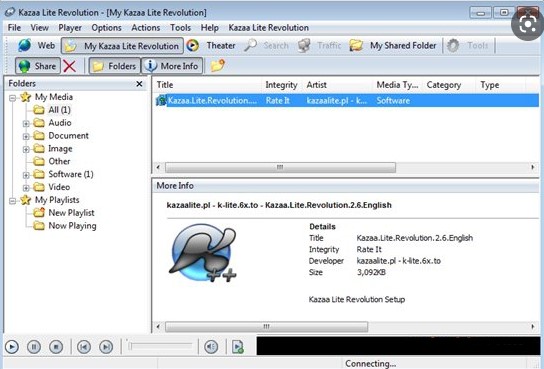Skip to the previous track
This screenshot has height=369, width=544.
[84, 346]
